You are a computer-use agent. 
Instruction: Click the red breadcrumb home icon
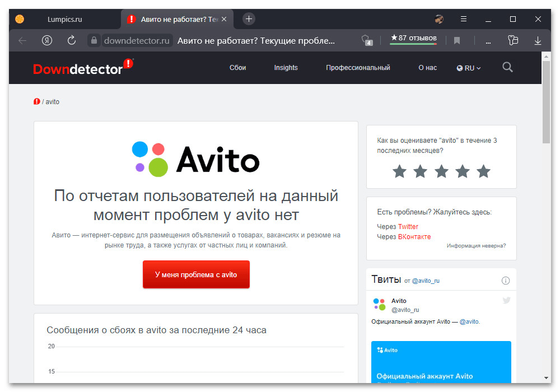click(x=36, y=102)
